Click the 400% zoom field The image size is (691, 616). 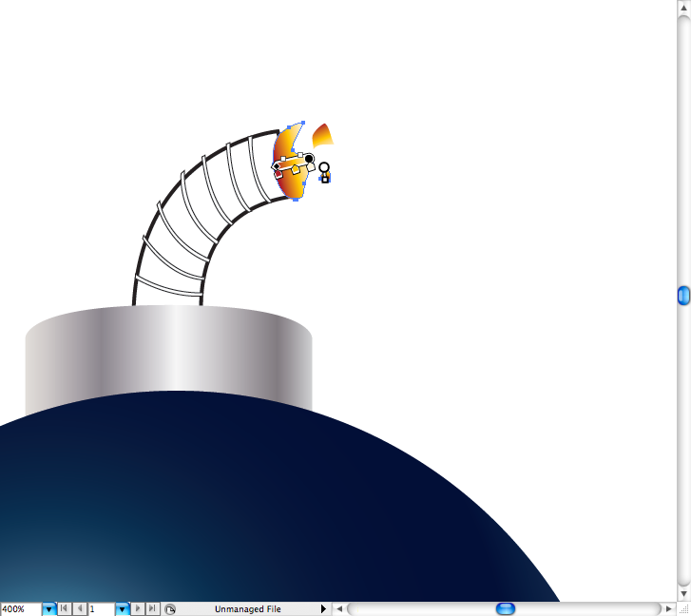(20, 608)
